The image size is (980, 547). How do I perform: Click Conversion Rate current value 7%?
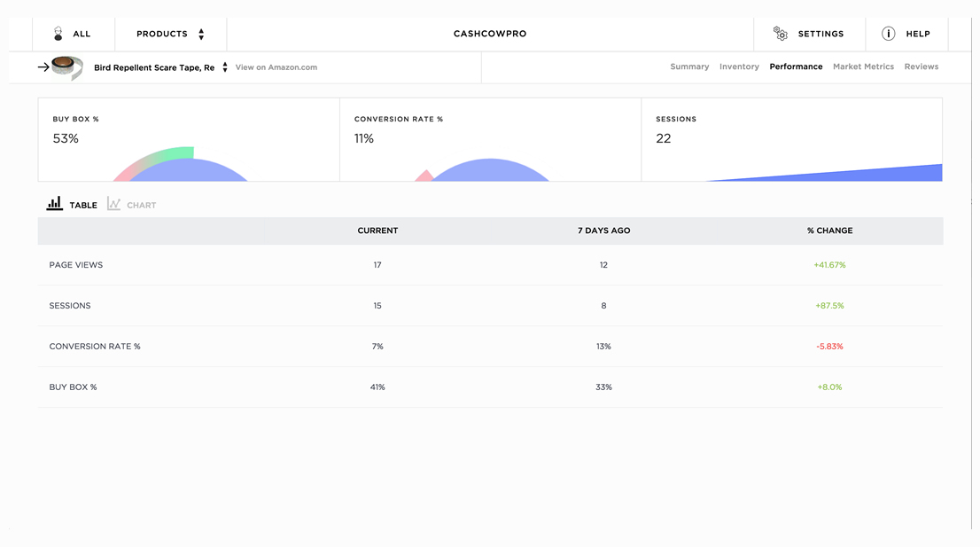tap(377, 347)
